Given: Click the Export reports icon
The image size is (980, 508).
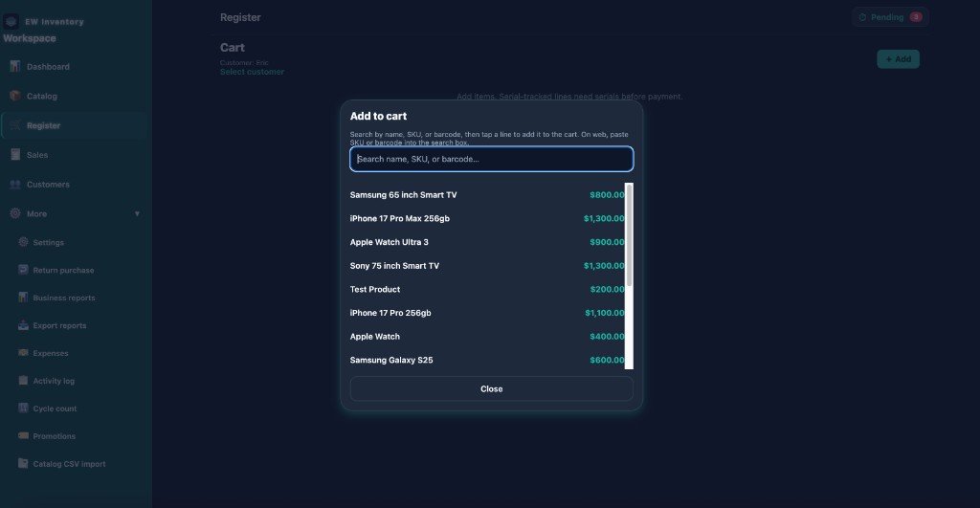Looking at the screenshot, I should point(23,325).
